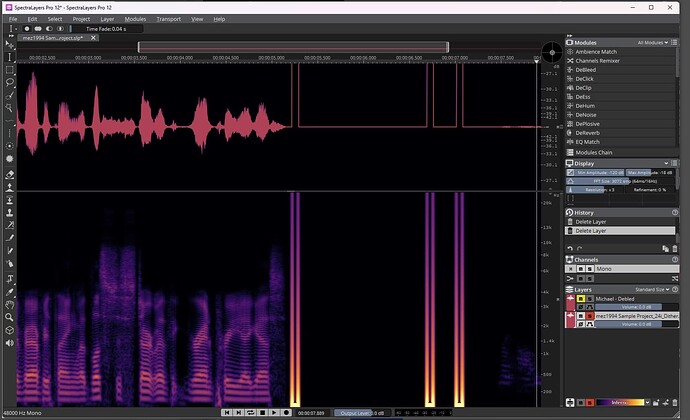
Task: Click the delete layer trash icon at bottom
Action: (x=675, y=402)
